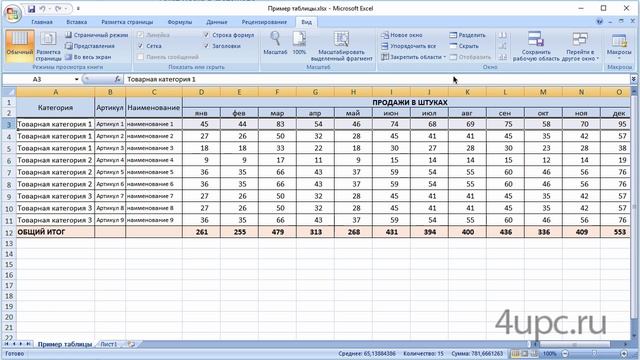Set zoom to 100% via ribbon icon

tap(299, 43)
